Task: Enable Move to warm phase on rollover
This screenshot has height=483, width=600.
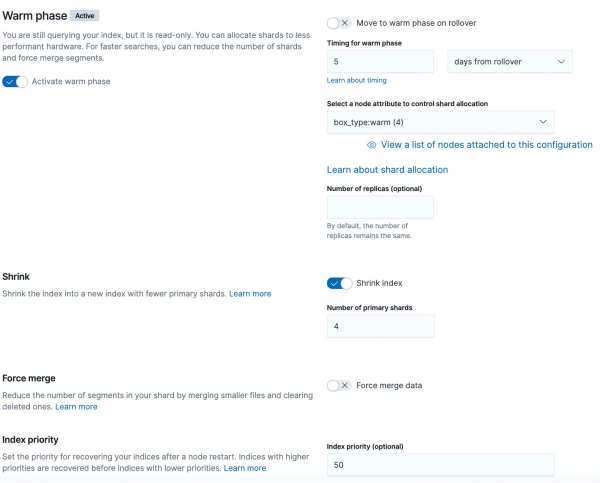Action: pyautogui.click(x=339, y=22)
